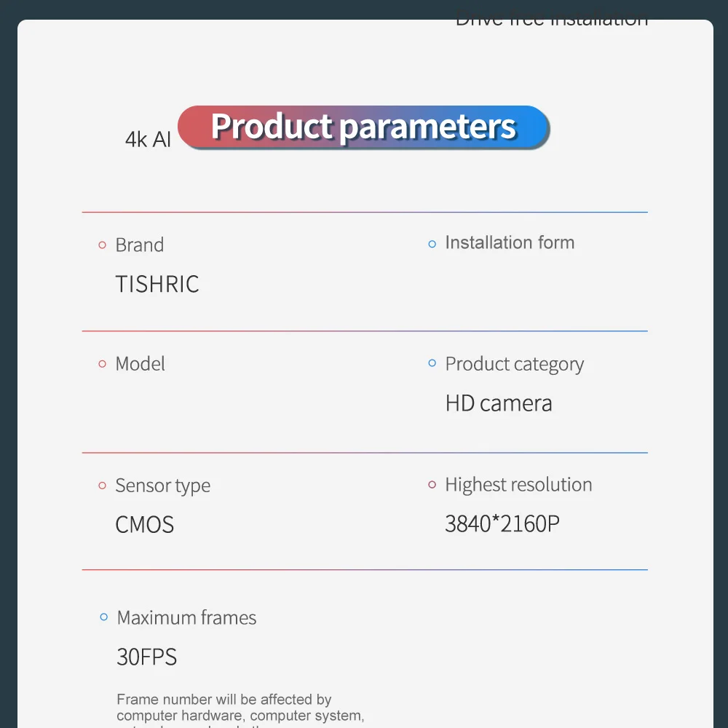Click the red bullet next to Model
The width and height of the screenshot is (728, 728).
pyautogui.click(x=103, y=364)
